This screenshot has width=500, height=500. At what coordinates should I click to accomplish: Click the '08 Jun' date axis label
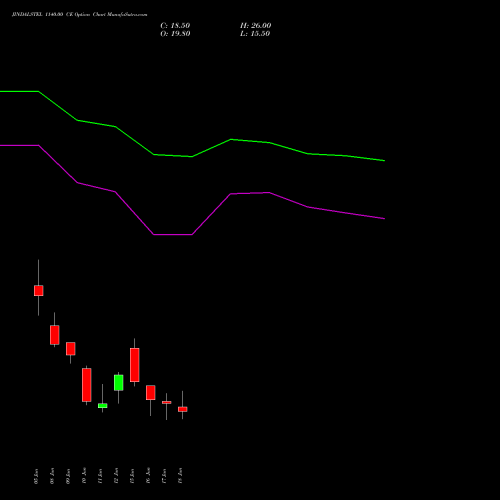[x=52, y=476]
